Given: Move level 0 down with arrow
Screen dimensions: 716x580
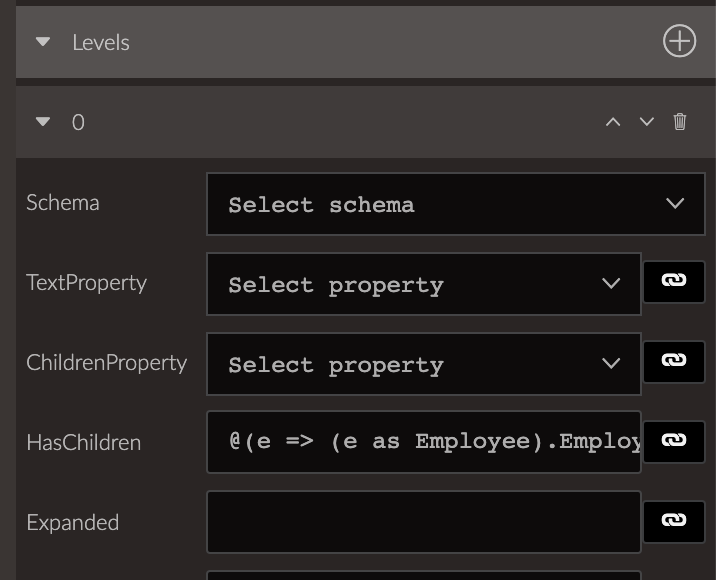Looking at the screenshot, I should (647, 121).
